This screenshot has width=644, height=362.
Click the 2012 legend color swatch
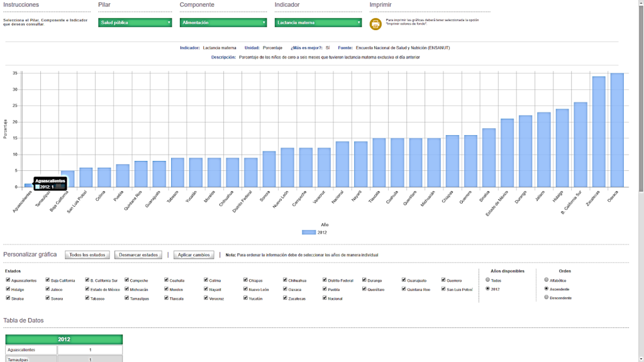tap(309, 233)
